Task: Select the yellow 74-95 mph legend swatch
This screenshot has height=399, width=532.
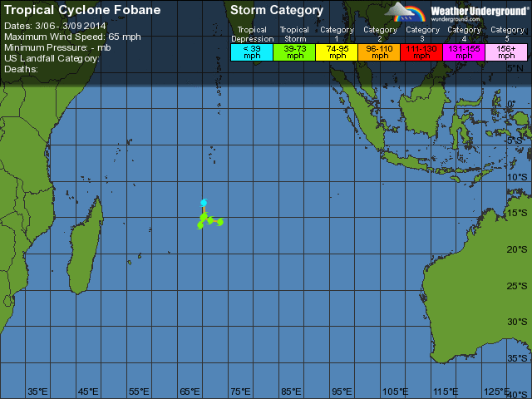Action: tap(337, 51)
